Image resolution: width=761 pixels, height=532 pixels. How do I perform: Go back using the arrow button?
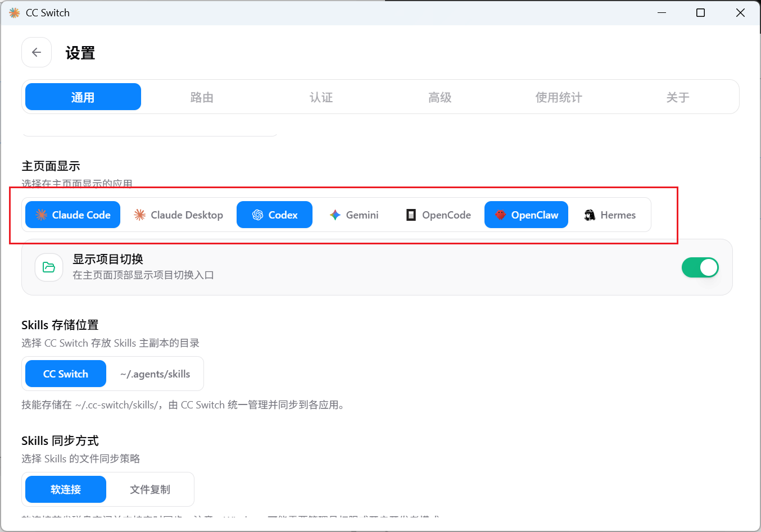point(37,52)
